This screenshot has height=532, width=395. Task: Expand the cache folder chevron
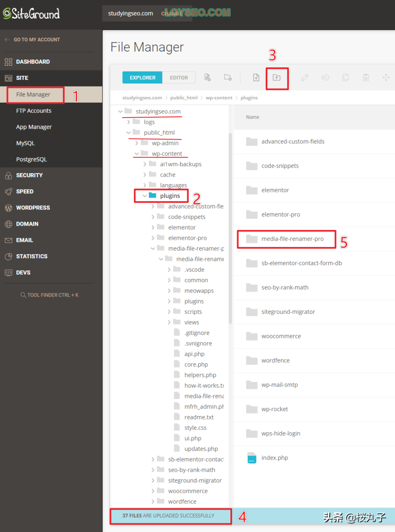145,175
